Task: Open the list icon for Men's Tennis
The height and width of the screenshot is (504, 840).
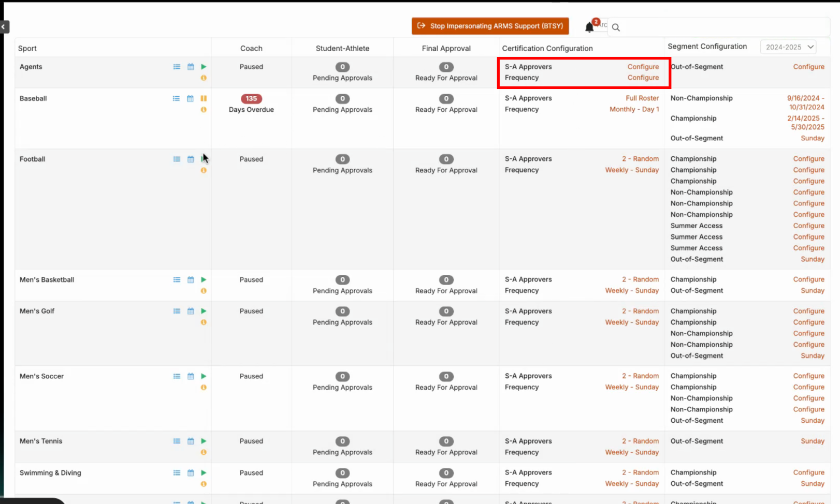Action: pyautogui.click(x=177, y=441)
